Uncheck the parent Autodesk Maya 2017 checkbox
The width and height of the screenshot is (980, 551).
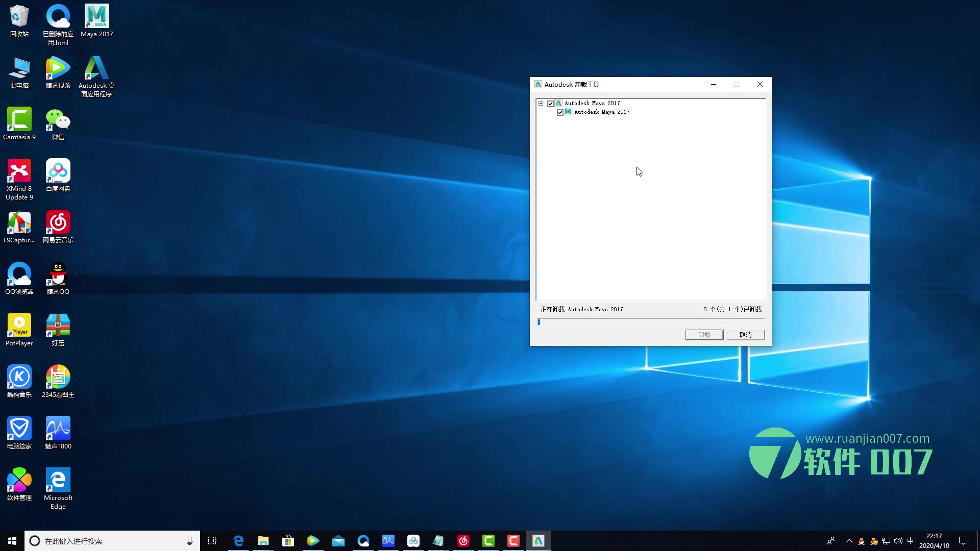tap(550, 104)
